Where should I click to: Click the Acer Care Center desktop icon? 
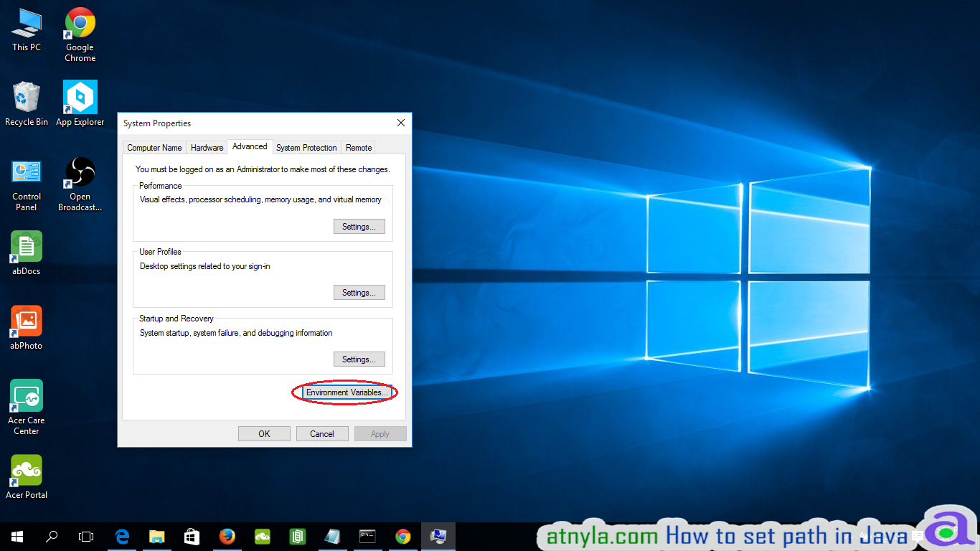pyautogui.click(x=27, y=406)
